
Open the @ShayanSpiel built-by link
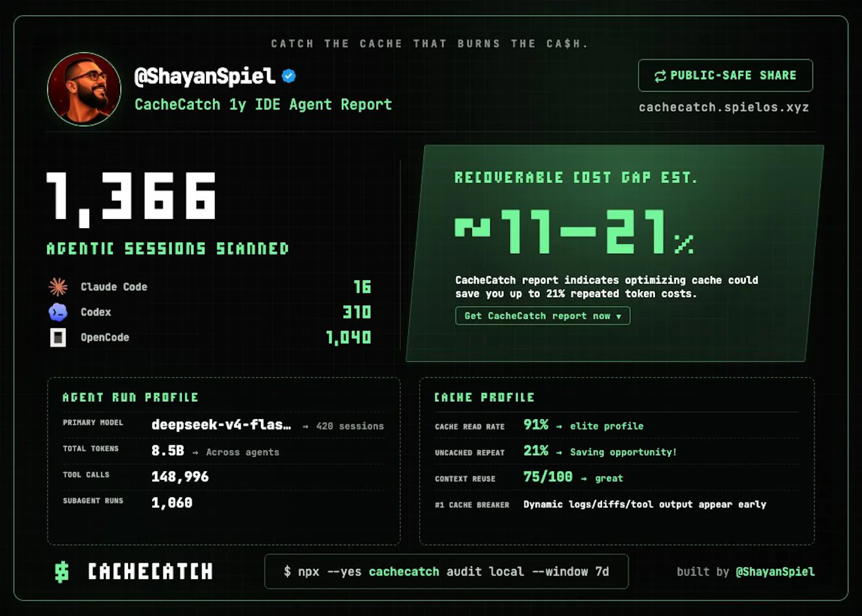775,572
